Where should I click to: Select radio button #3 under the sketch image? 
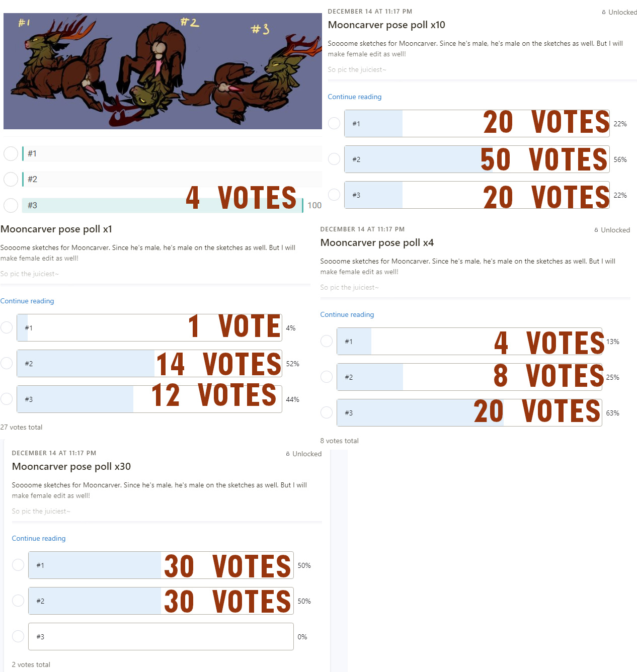[x=11, y=205]
